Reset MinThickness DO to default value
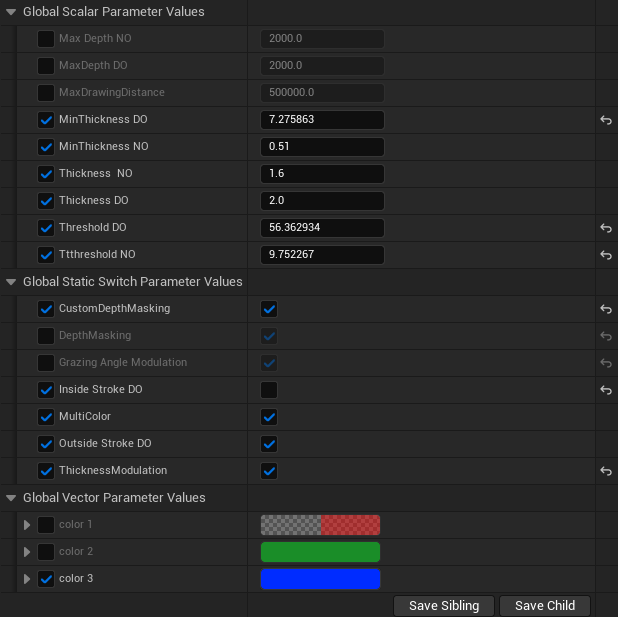 [x=605, y=120]
